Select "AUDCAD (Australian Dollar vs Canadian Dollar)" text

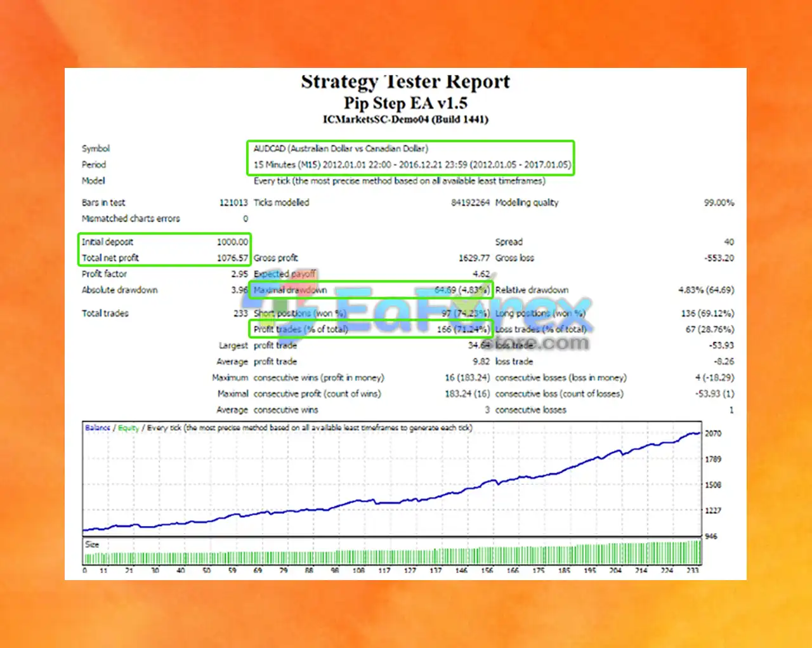tap(341, 149)
